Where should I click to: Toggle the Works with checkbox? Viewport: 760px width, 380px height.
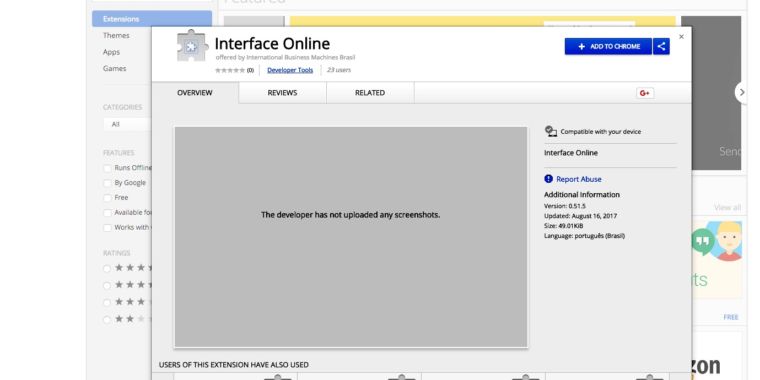click(107, 228)
